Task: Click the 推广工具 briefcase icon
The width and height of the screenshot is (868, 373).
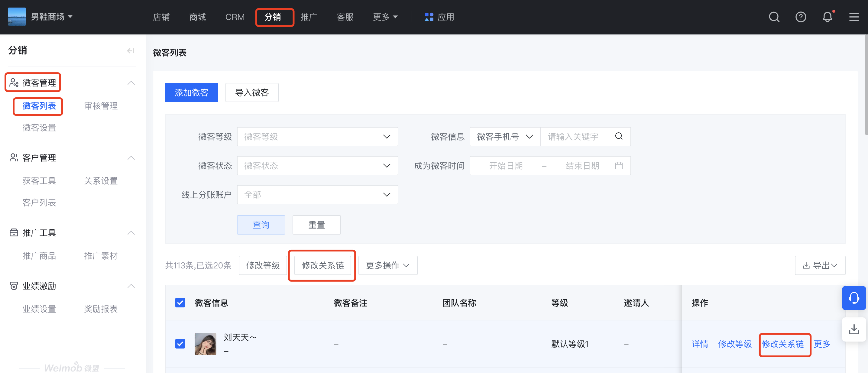Action: [x=14, y=232]
